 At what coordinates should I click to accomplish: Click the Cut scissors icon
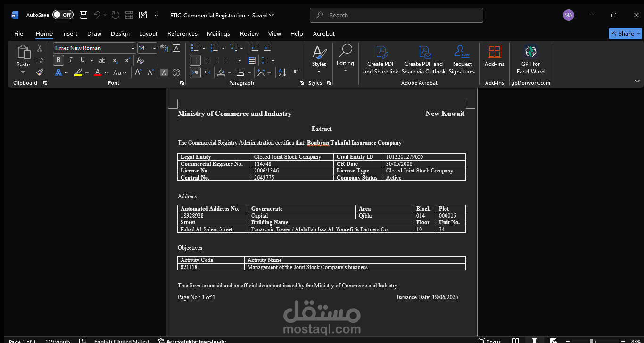click(40, 48)
